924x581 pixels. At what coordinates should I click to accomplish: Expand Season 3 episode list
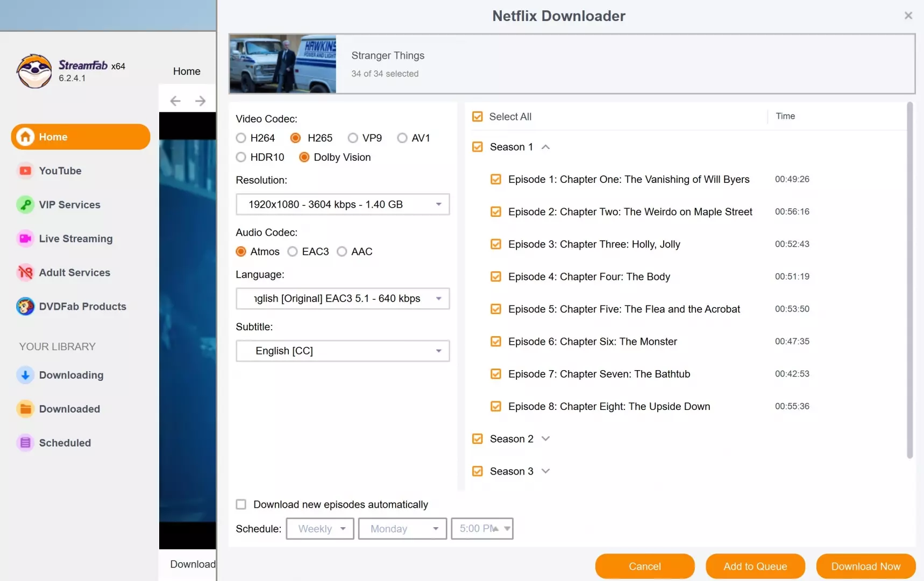tap(545, 471)
